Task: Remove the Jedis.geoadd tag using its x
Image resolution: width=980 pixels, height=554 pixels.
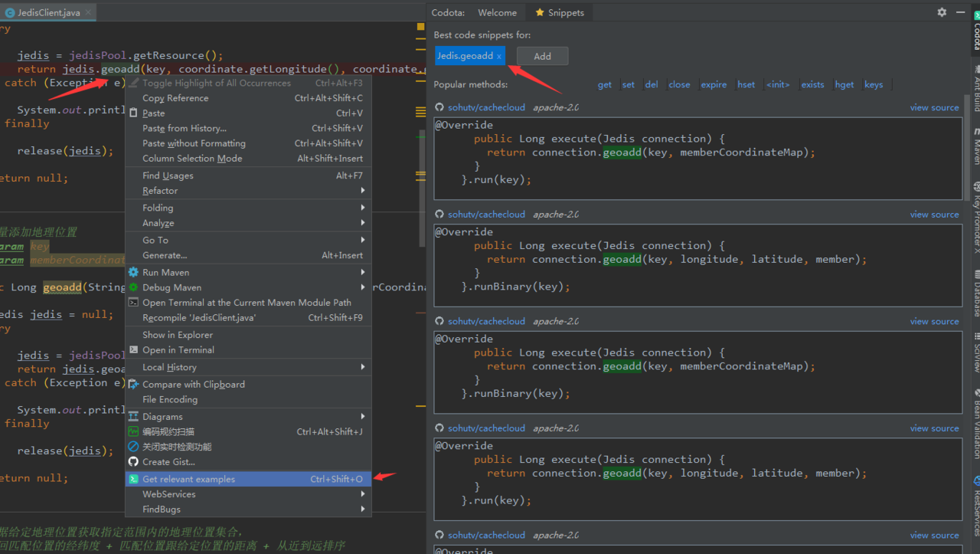Action: (499, 57)
